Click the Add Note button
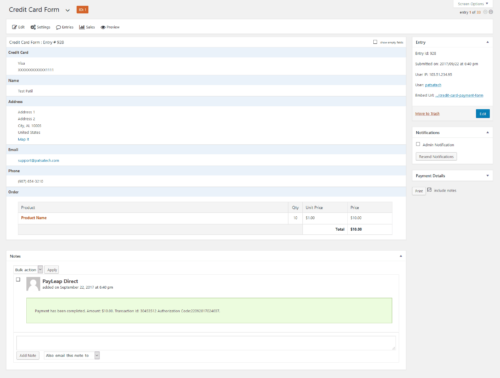500x378 pixels. 28,355
